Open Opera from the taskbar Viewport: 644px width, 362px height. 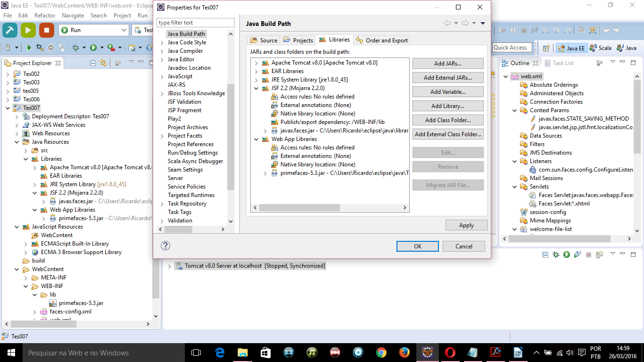450,353
